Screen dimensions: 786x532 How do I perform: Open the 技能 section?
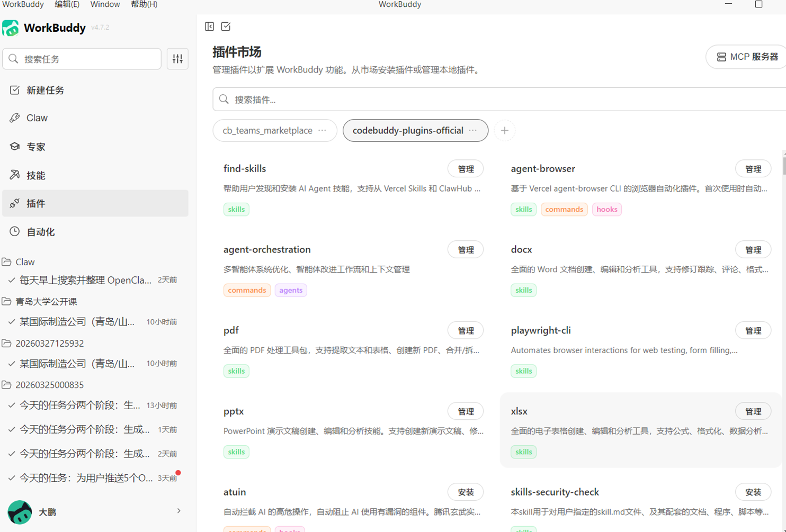95,175
